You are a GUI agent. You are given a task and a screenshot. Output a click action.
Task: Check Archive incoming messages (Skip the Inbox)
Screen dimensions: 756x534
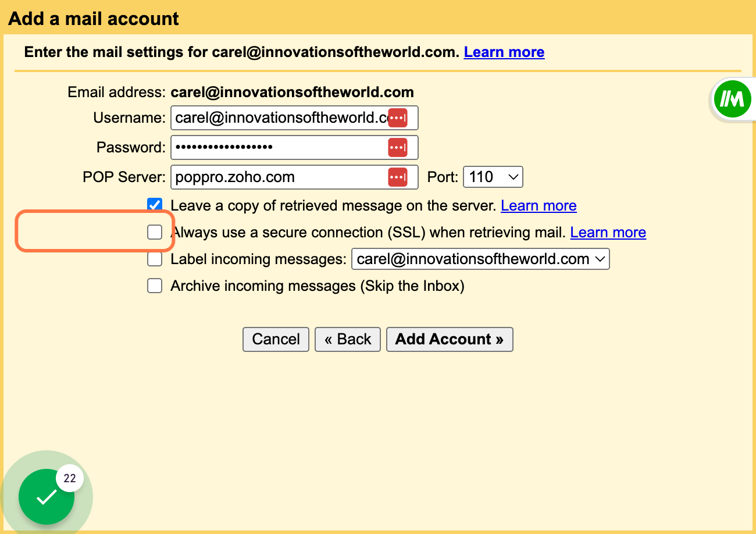click(155, 286)
